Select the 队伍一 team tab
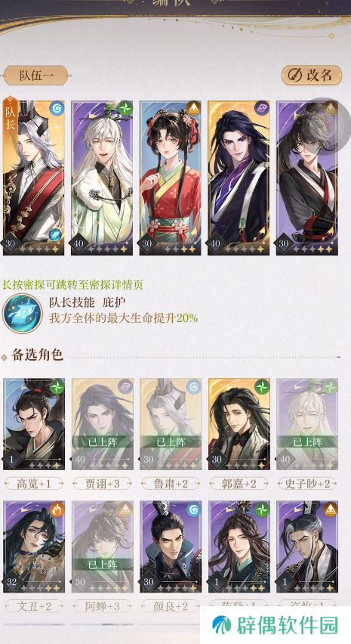This screenshot has width=351, height=644. (36, 76)
